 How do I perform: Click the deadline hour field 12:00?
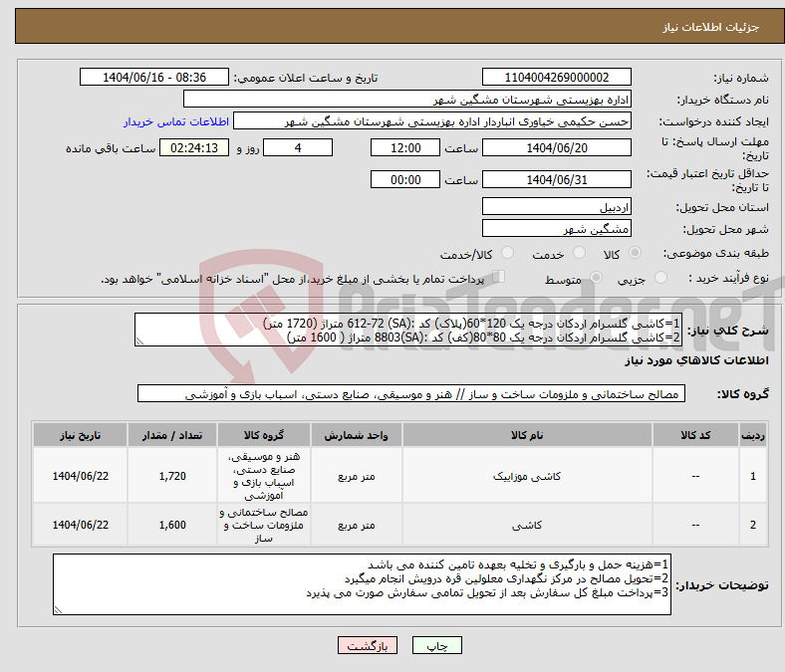click(405, 147)
